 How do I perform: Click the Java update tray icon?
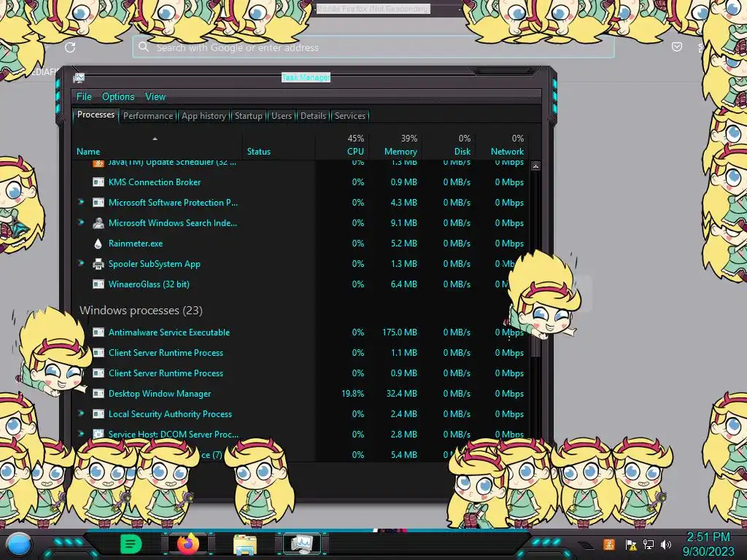[x=609, y=544]
